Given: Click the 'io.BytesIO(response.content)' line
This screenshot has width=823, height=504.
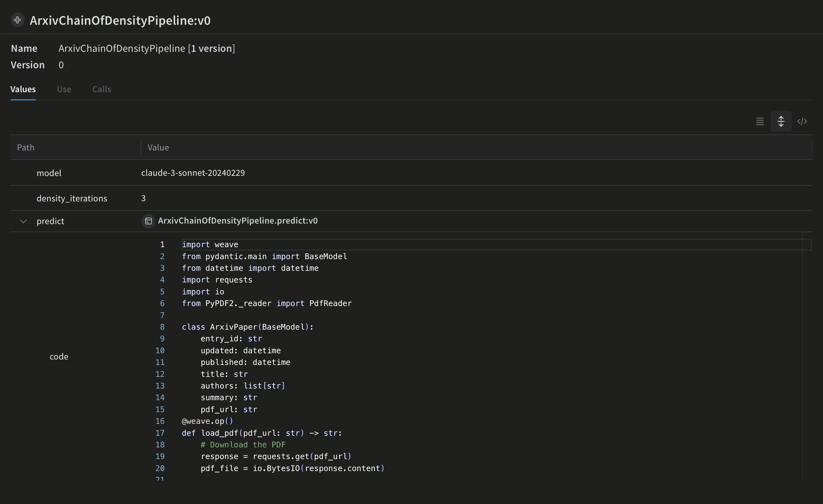Looking at the screenshot, I should pyautogui.click(x=293, y=468).
